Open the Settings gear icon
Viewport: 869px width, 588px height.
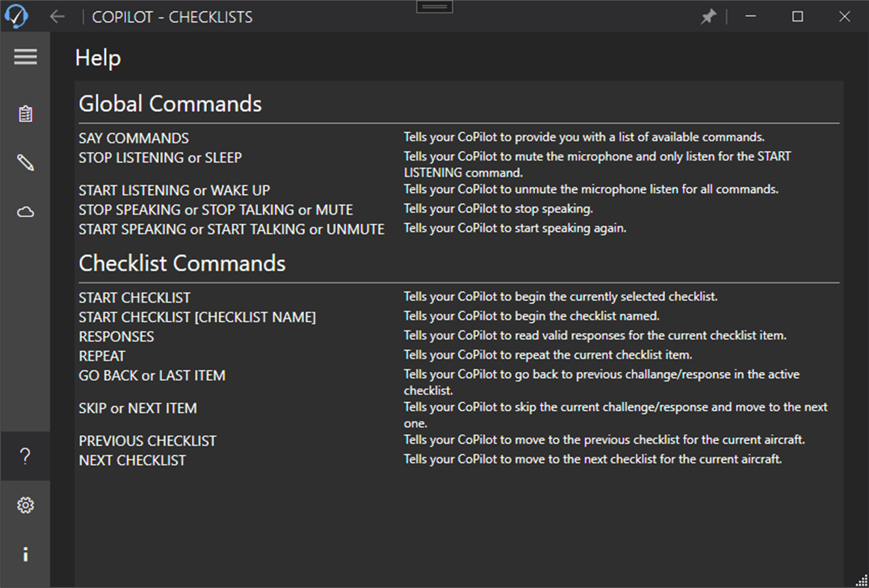[x=25, y=505]
